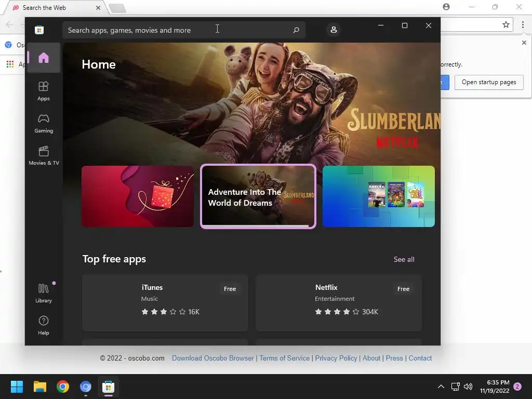This screenshot has height=399, width=532.
Task: Close the Search the Web tab
Action: 98,7
